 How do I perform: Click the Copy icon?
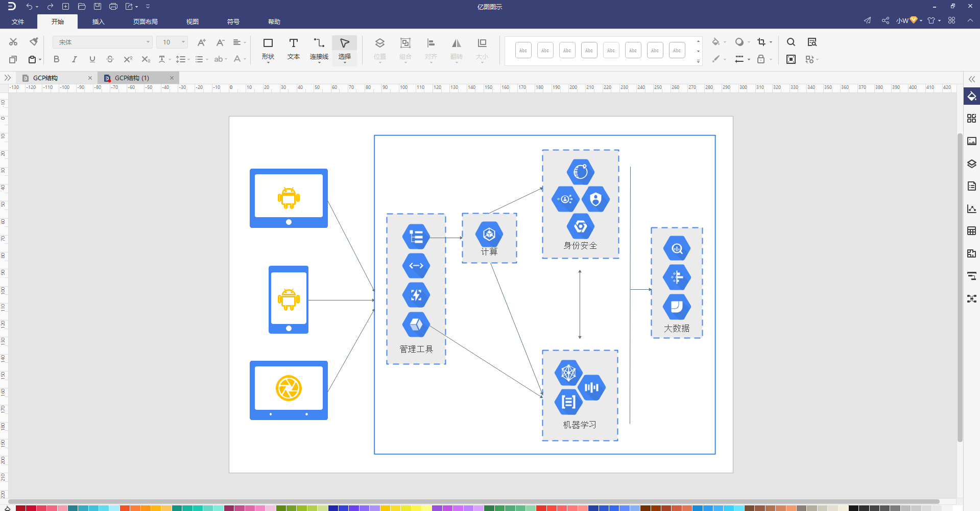pyautogui.click(x=13, y=59)
